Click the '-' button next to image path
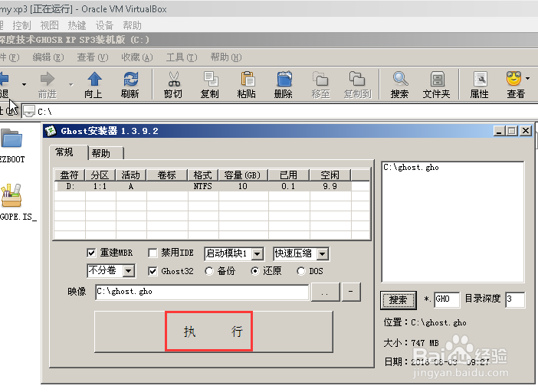 click(x=351, y=292)
